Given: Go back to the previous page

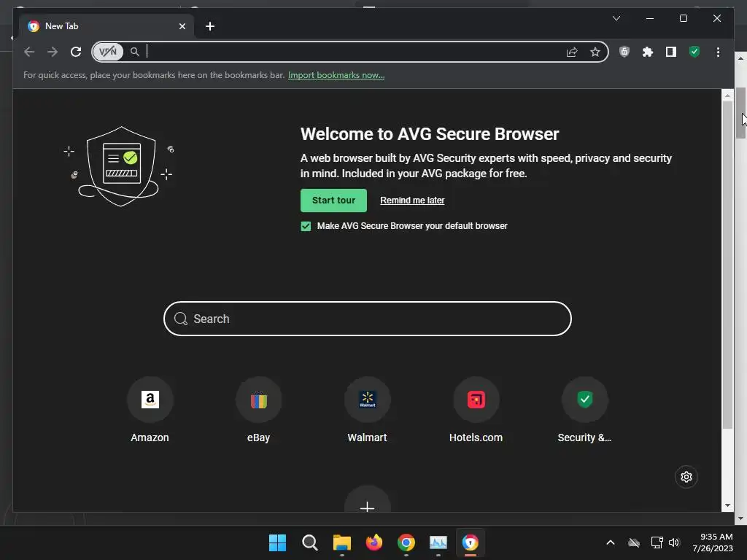Looking at the screenshot, I should 29,52.
